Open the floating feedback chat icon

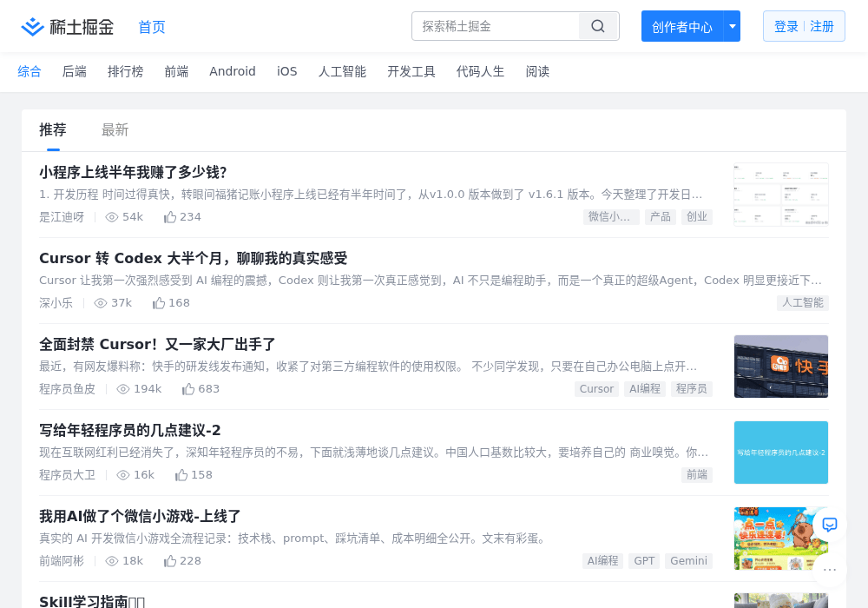coord(829,525)
